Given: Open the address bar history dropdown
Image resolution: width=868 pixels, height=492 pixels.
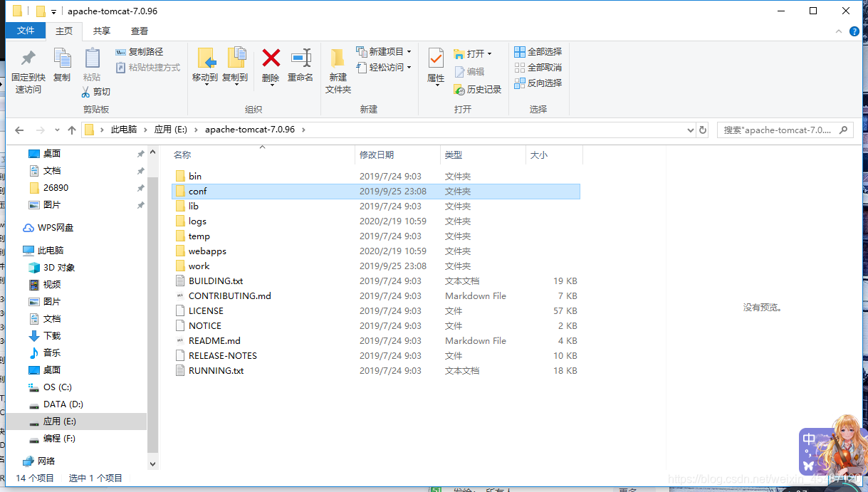Looking at the screenshot, I should (x=690, y=130).
